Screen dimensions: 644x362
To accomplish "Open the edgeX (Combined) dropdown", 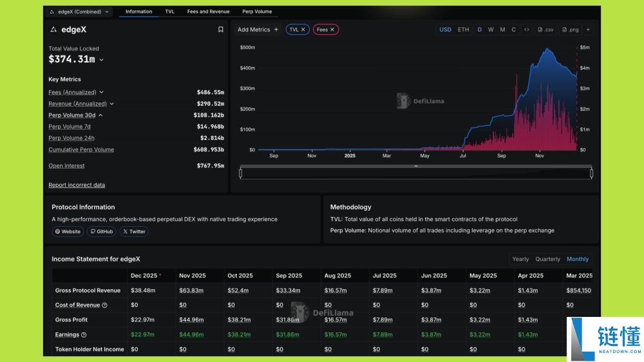I will tap(79, 12).
